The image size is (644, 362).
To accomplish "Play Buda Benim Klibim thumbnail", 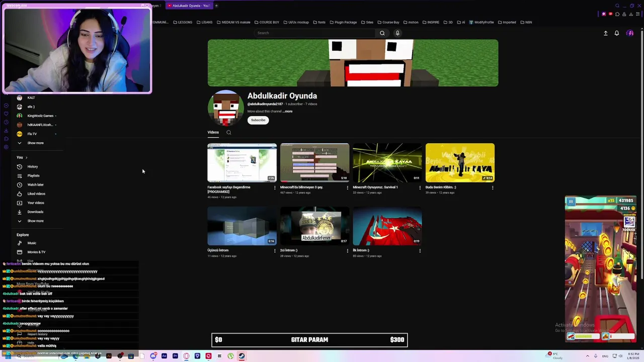I will click(x=460, y=162).
